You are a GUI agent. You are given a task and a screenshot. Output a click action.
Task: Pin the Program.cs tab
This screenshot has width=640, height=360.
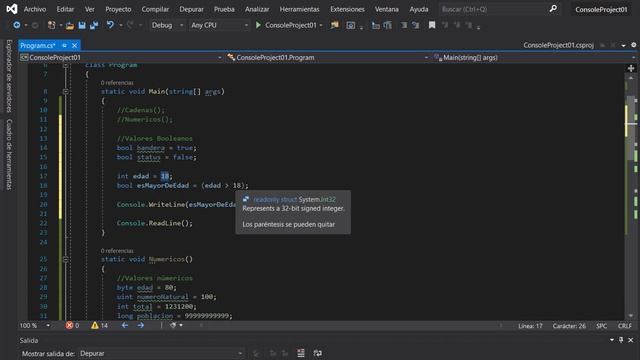(64, 45)
